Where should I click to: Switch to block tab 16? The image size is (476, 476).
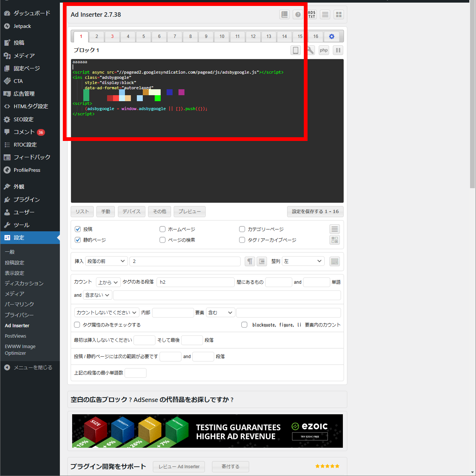(316, 36)
